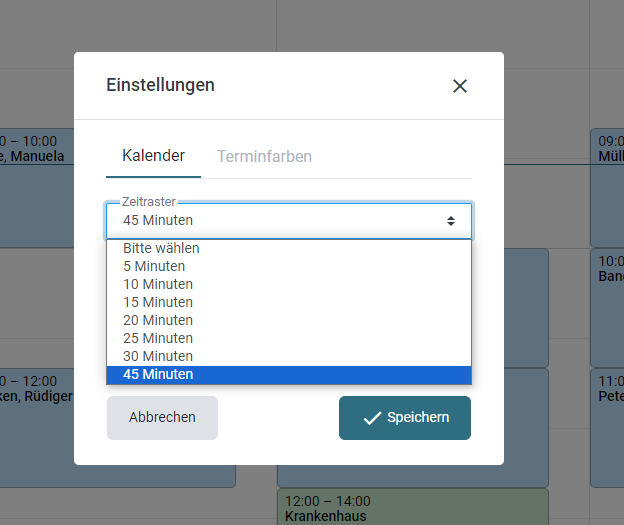Open the Krankenhaus 12:00 – 14:00 appointment
The image size is (624, 525).
pyautogui.click(x=413, y=507)
